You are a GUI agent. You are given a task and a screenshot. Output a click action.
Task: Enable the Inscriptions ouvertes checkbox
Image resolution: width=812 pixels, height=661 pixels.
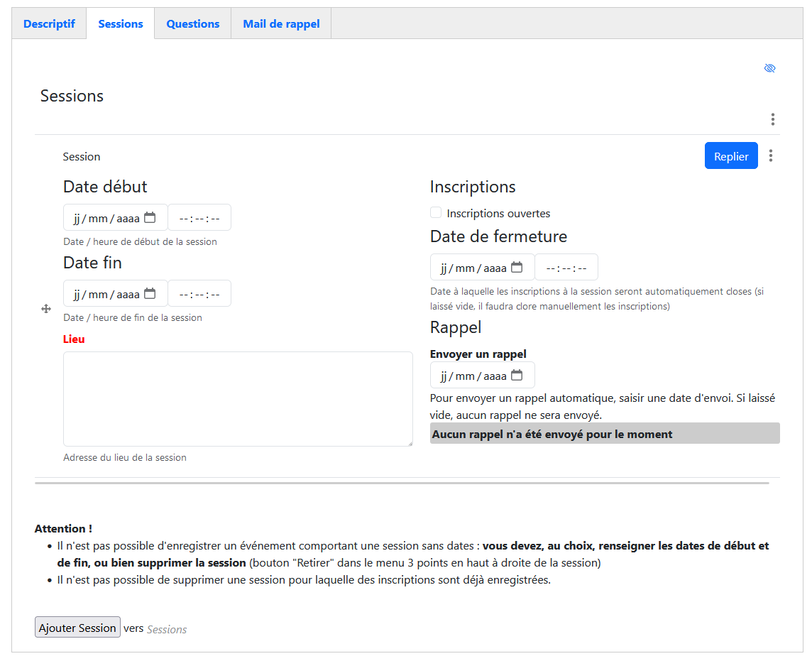tap(436, 213)
